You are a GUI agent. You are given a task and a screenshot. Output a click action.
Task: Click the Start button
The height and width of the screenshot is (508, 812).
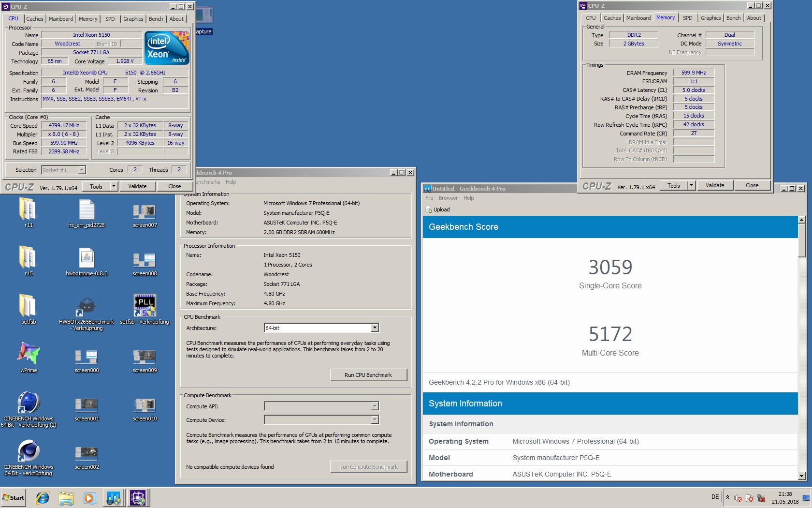[x=14, y=497]
